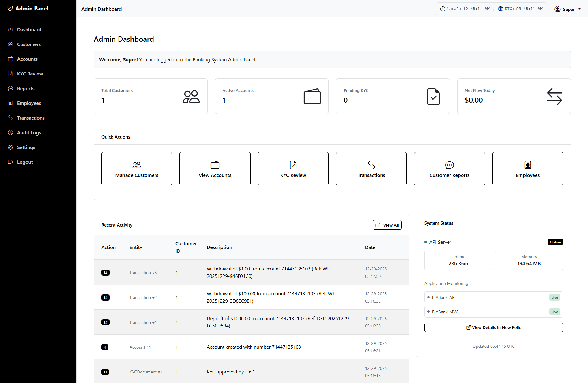
Task: Click the user avatar icon near Super
Action: 557,9
